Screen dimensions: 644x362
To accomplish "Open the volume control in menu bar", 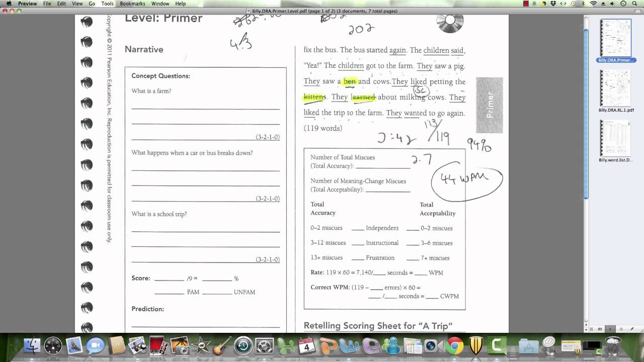I will tap(612, 4).
